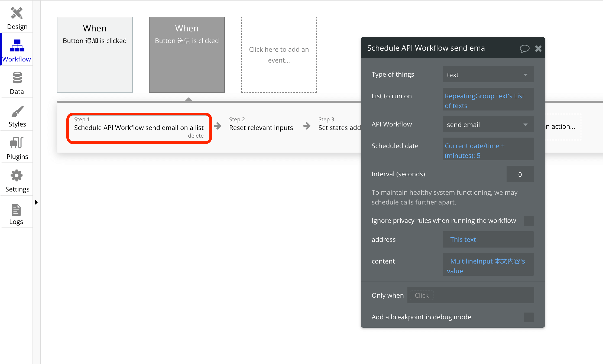This screenshot has width=603, height=364.
Task: View the Logs panel icon
Action: pos(17,212)
